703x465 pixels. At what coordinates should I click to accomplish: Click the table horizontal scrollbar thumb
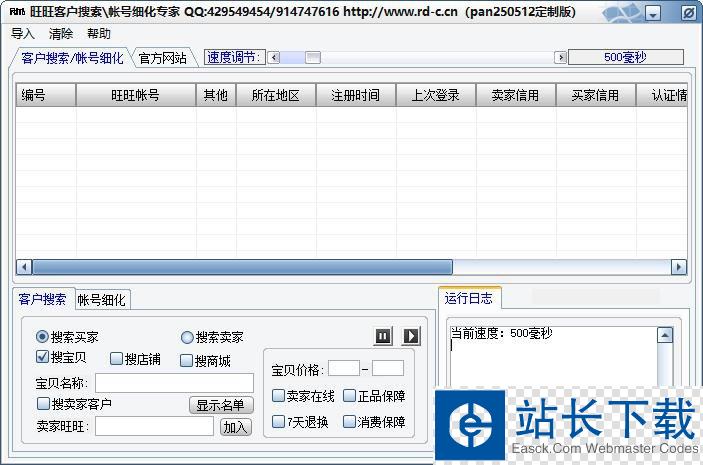(242, 267)
